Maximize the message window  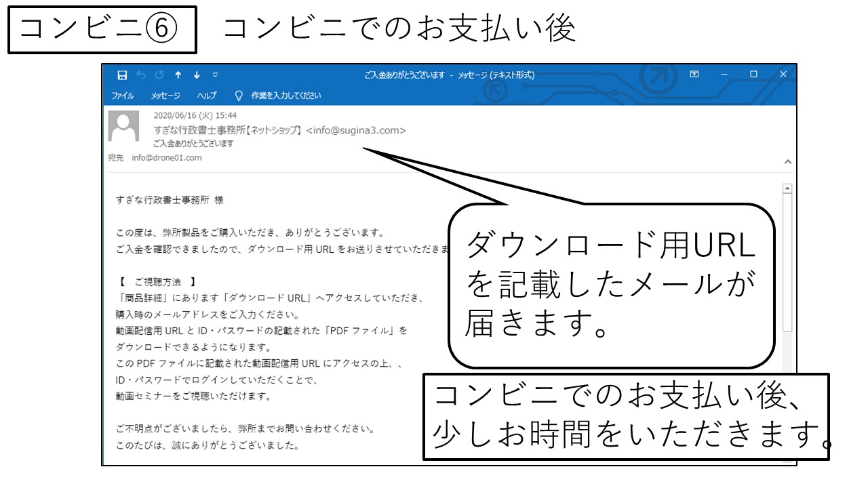(x=753, y=75)
